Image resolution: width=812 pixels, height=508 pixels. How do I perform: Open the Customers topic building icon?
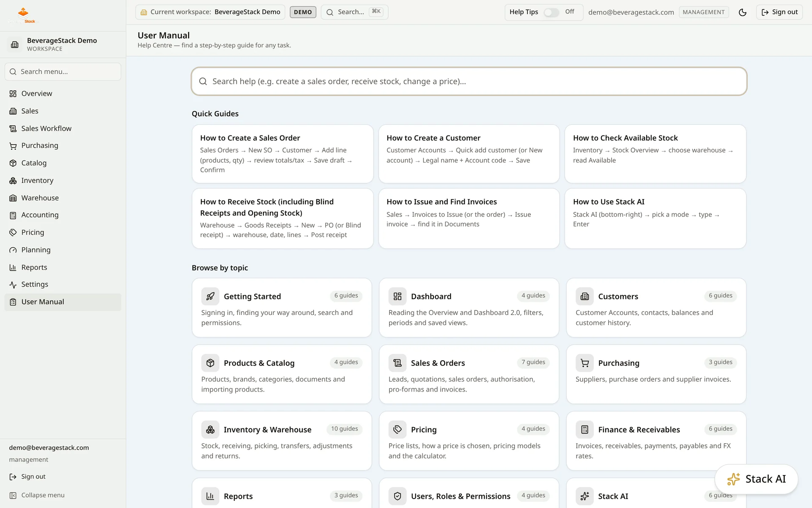(x=584, y=296)
